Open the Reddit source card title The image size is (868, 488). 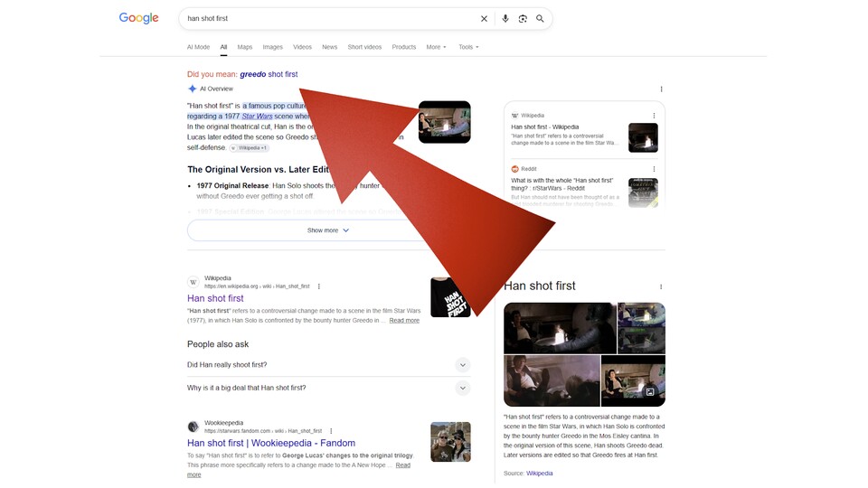click(561, 184)
